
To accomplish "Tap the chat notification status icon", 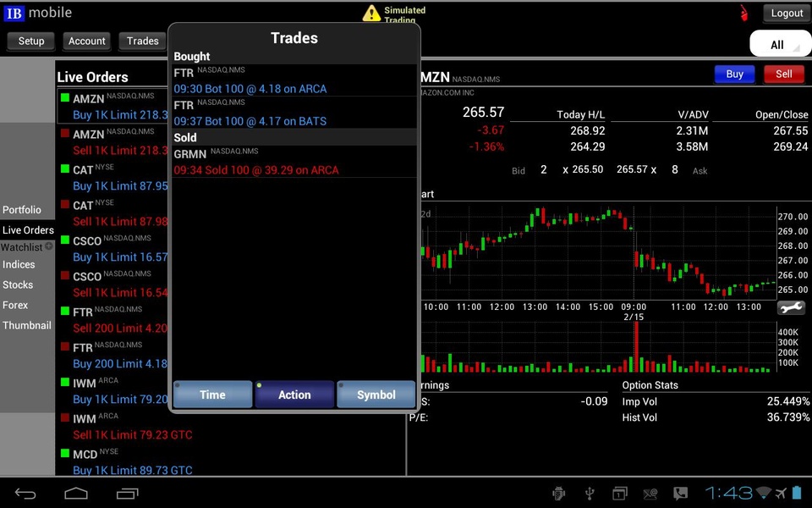I will pyautogui.click(x=680, y=493).
